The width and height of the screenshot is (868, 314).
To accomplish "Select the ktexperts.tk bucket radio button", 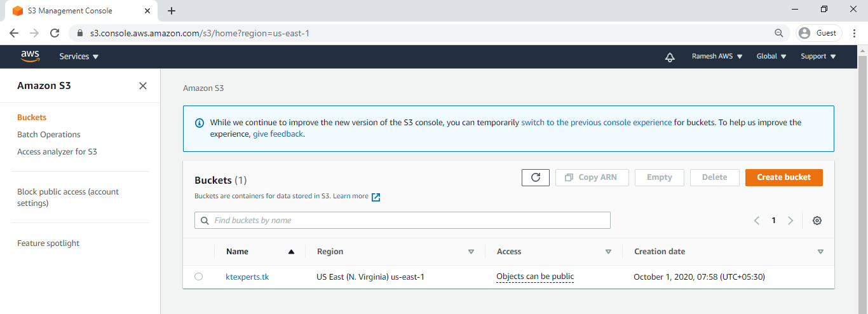I will 199,276.
